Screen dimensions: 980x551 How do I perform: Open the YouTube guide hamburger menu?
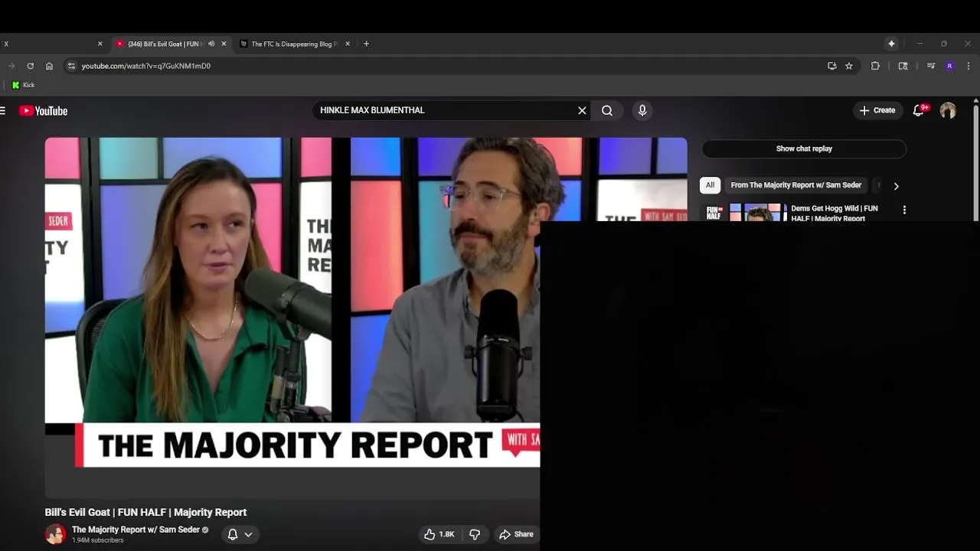3,111
